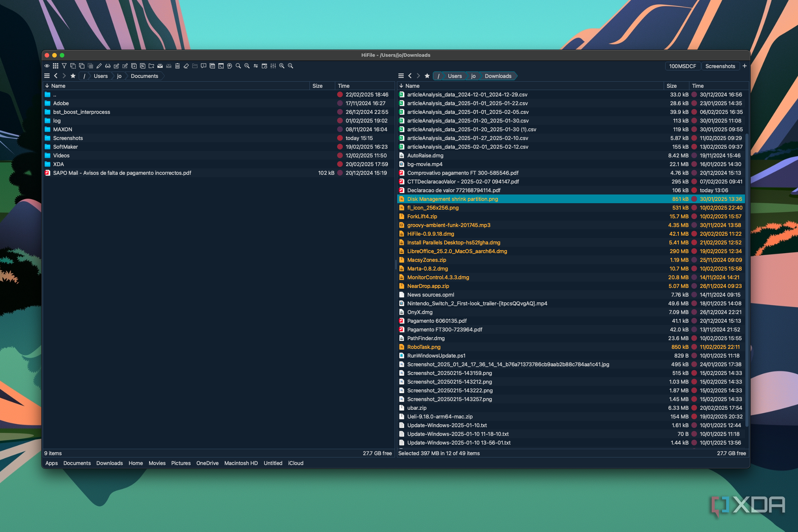Open the sliders settings icon in the toolbar
The width and height of the screenshot is (798, 532).
pyautogui.click(x=274, y=66)
